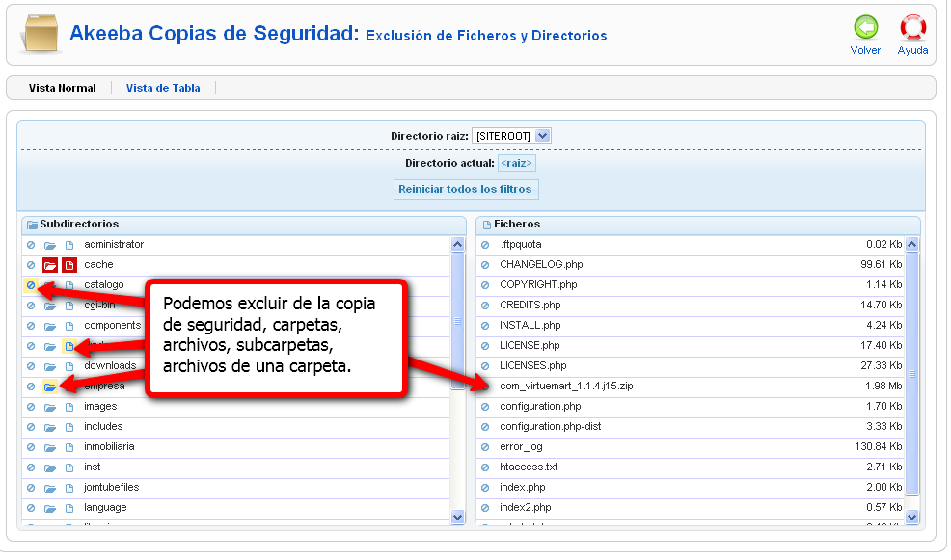Click Reiniciar todos los filtros button
This screenshot has width=951, height=560.
coord(467,190)
